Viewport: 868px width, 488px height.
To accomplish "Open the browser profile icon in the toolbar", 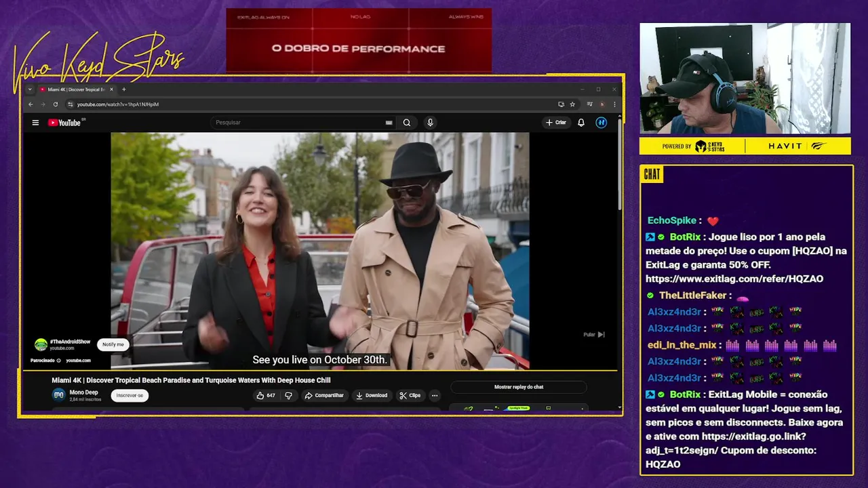I will (x=602, y=104).
